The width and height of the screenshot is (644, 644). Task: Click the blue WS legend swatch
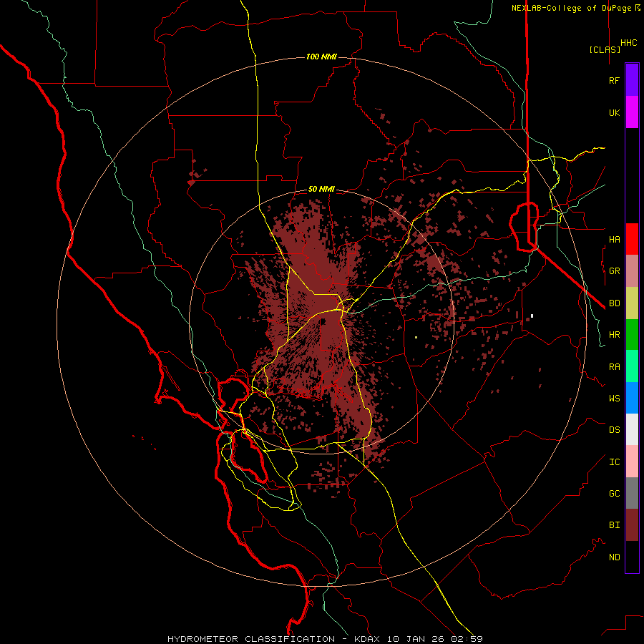point(632,398)
